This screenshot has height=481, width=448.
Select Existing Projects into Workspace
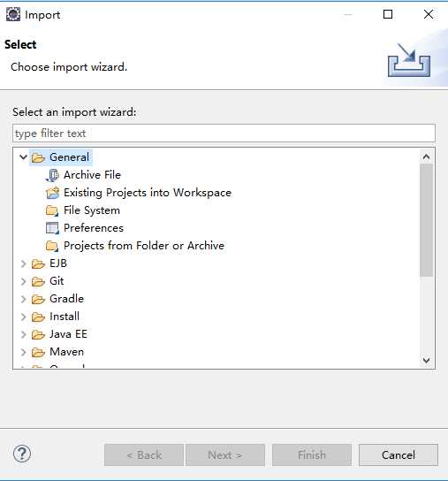click(148, 193)
